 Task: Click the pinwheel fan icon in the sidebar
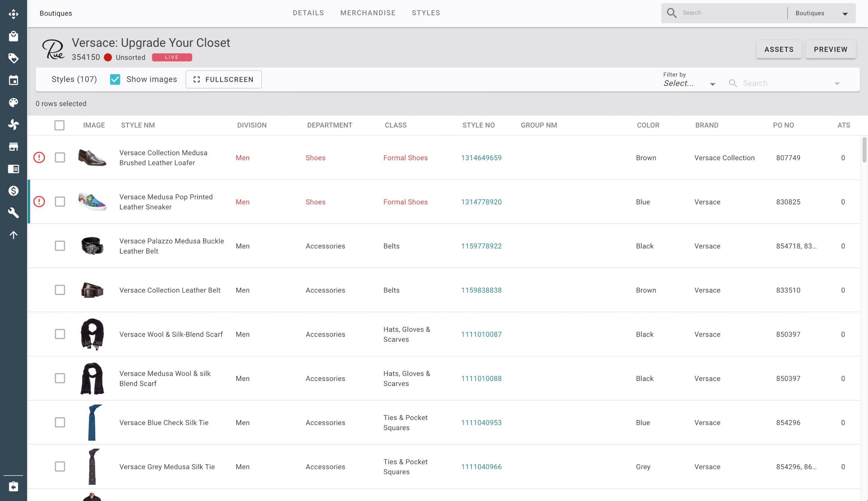point(14,124)
